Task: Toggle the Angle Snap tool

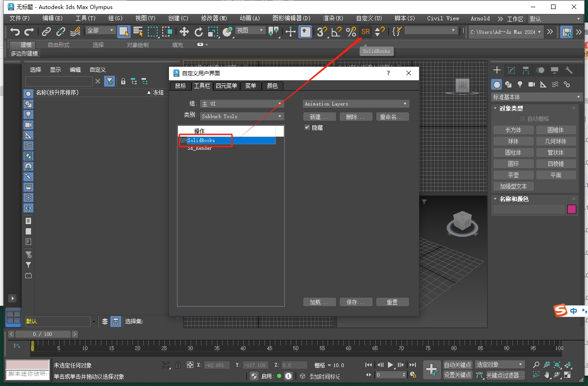Action: 336,32
